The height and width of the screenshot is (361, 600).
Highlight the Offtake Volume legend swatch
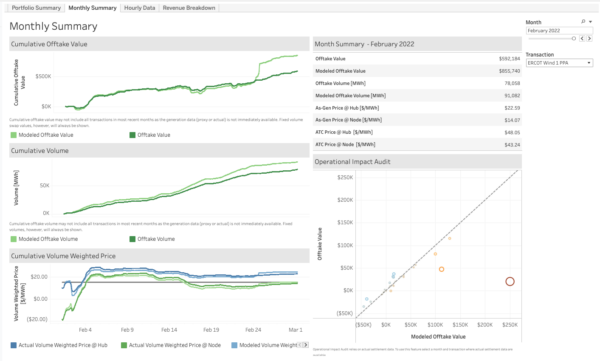tap(132, 239)
